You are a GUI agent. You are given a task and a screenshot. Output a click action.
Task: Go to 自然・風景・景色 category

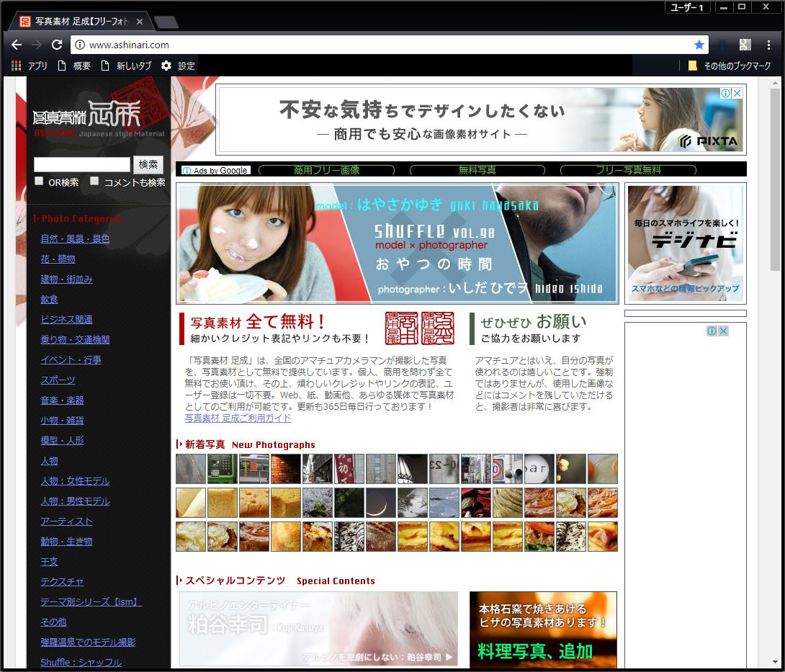click(x=75, y=238)
